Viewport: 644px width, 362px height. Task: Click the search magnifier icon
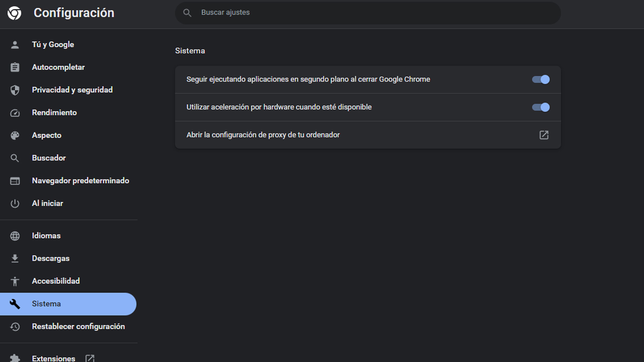tap(187, 13)
